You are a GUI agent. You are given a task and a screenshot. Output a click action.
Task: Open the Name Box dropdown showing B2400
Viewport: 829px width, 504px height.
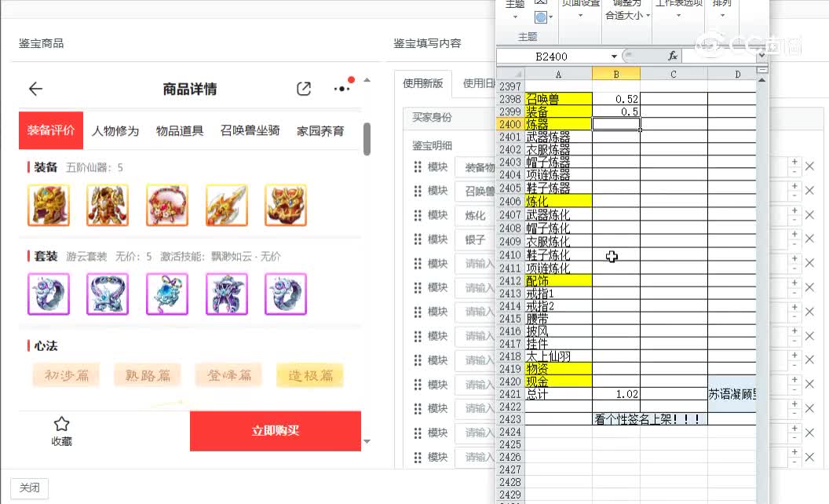pyautogui.click(x=614, y=56)
